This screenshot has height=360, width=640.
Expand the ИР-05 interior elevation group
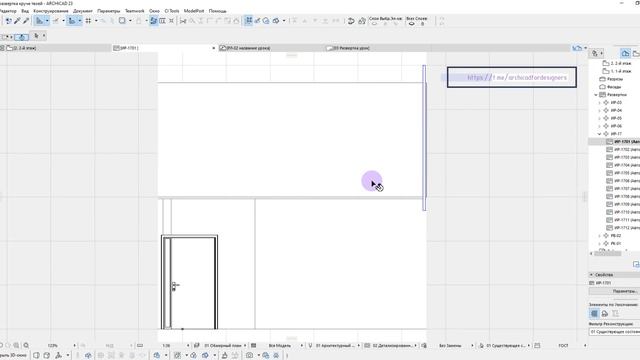[600, 118]
